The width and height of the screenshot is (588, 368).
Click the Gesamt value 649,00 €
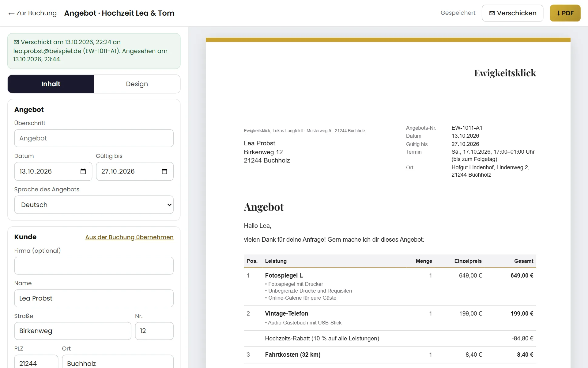point(522,276)
